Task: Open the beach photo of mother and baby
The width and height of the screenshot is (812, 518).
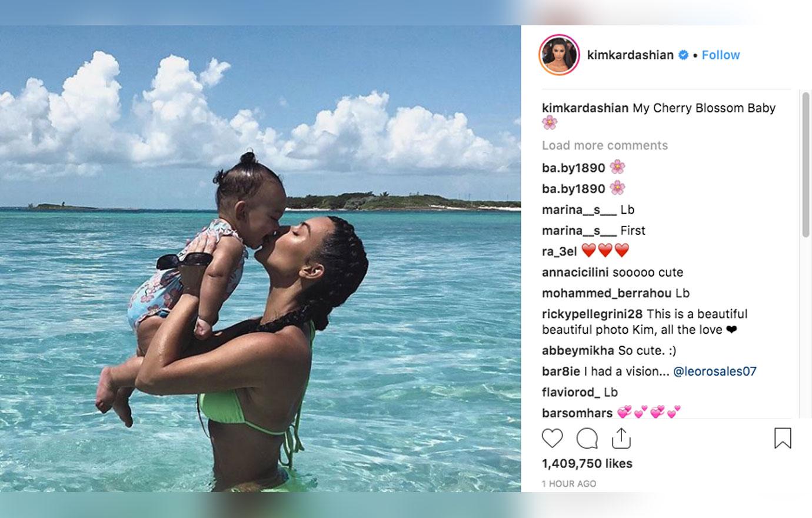Action: [x=260, y=258]
